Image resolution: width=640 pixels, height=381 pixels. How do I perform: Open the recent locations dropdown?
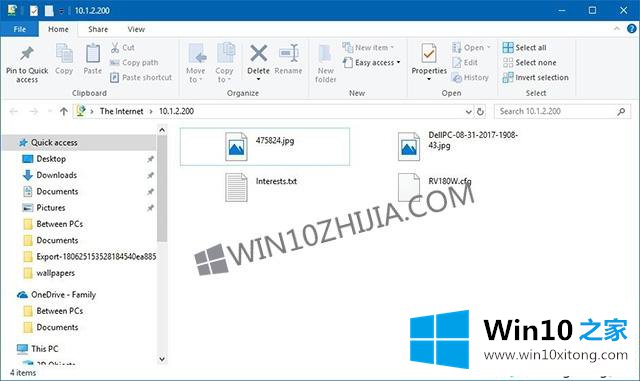50,111
